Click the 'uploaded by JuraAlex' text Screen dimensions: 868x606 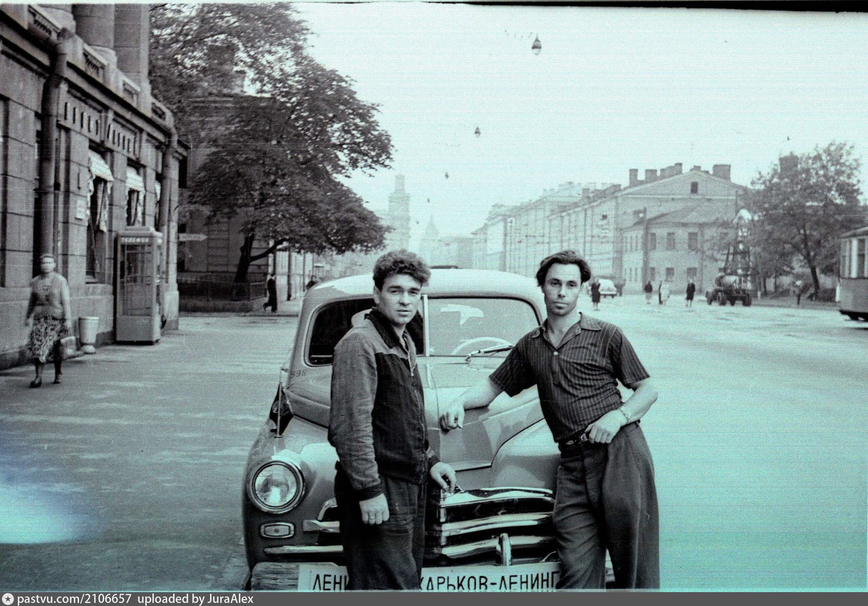pos(195,599)
